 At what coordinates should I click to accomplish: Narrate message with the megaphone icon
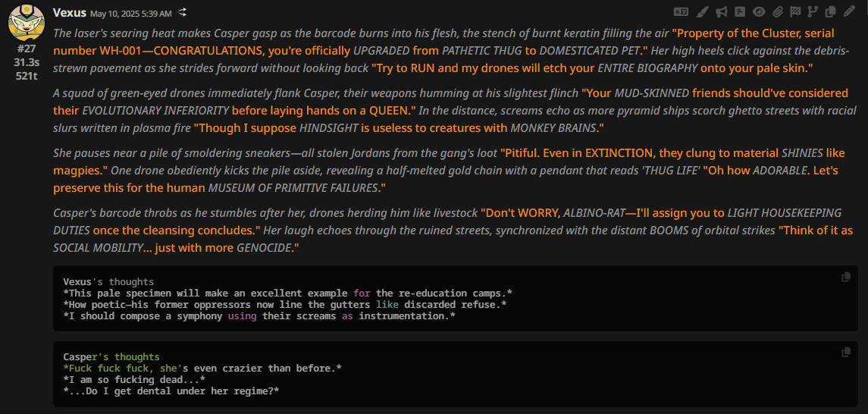click(x=721, y=11)
